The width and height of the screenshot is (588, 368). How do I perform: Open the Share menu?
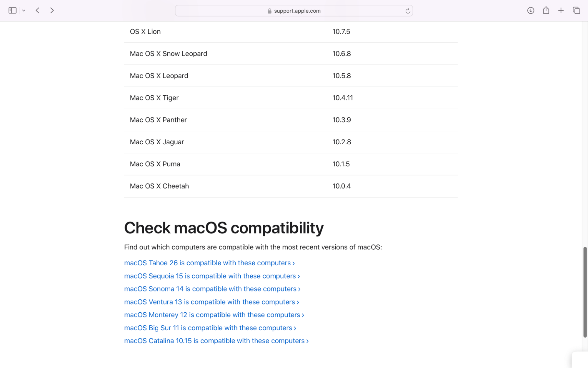point(546,10)
